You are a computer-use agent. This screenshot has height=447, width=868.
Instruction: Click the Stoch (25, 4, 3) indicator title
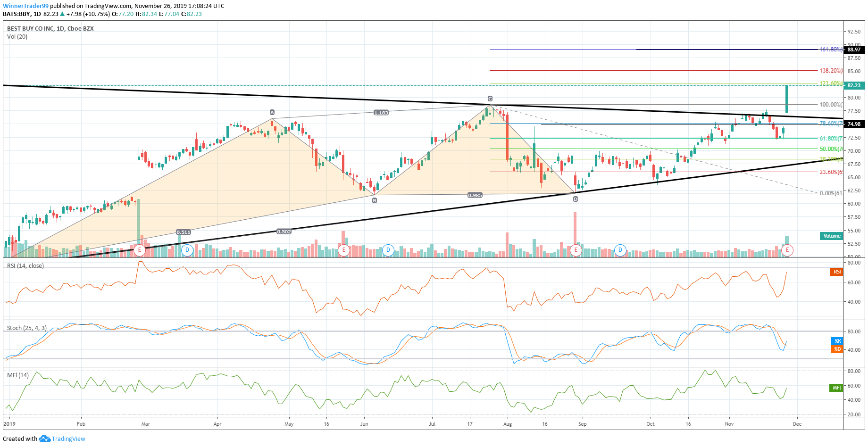coord(27,328)
